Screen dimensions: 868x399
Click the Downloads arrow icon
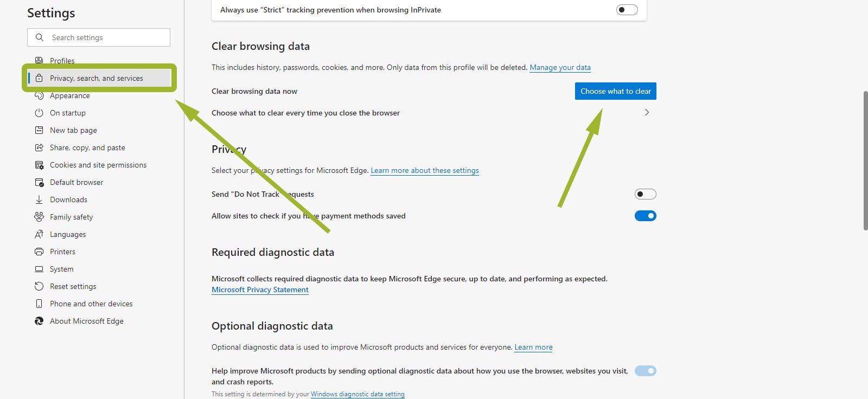(39, 200)
